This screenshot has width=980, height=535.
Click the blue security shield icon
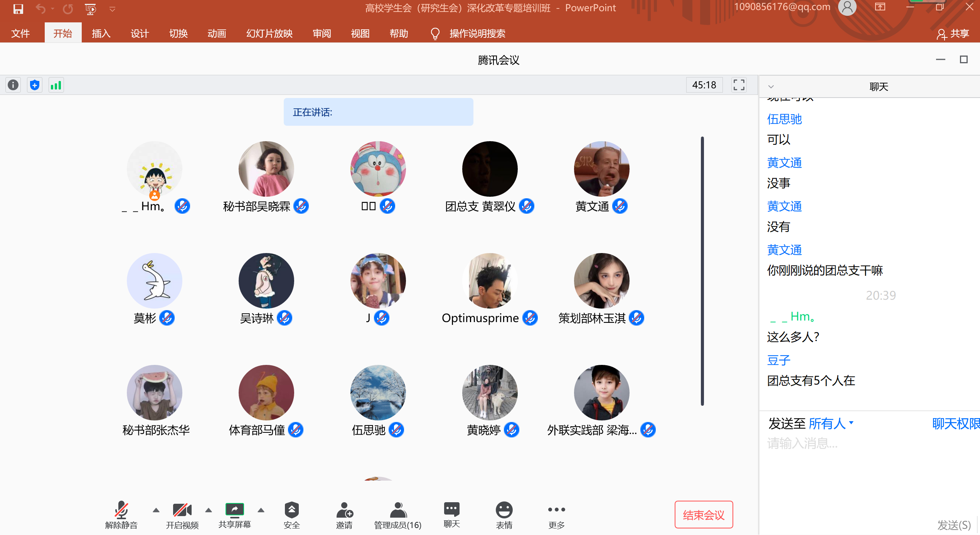tap(35, 85)
